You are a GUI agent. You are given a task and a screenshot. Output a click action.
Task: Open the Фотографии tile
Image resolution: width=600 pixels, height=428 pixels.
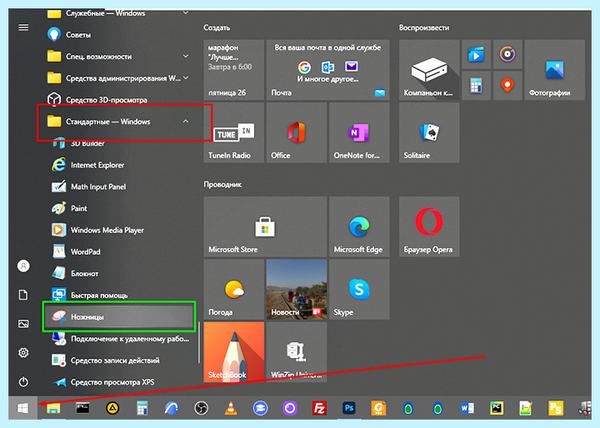tap(554, 70)
